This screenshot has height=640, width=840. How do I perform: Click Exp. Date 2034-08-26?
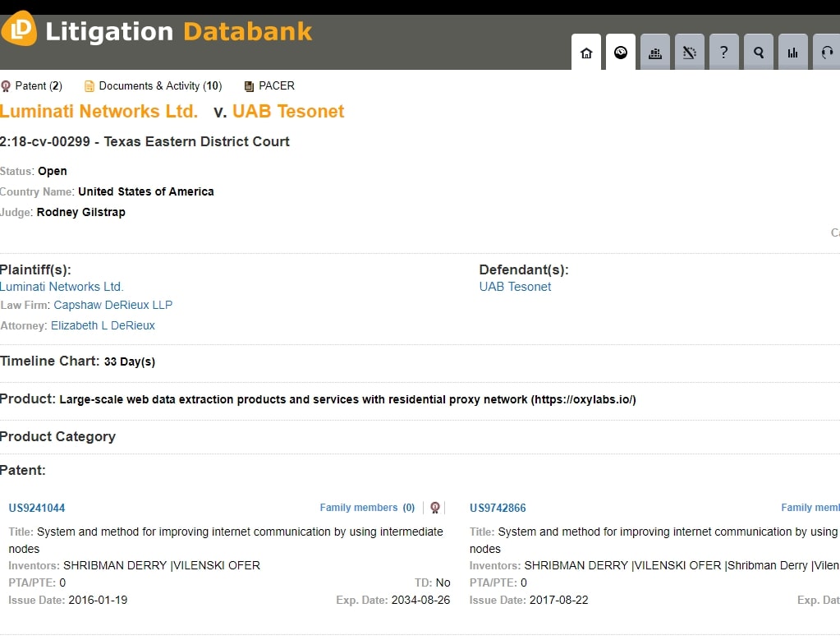(x=421, y=600)
